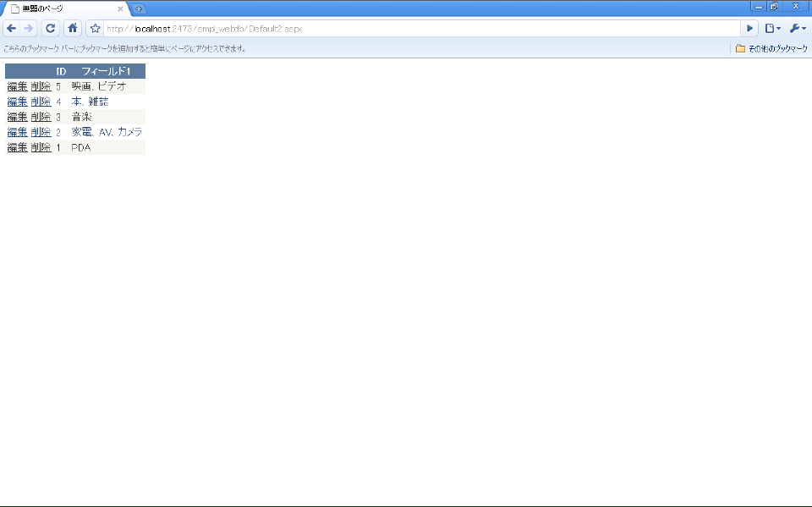Click the ID value 5
812x507 pixels.
(58, 86)
